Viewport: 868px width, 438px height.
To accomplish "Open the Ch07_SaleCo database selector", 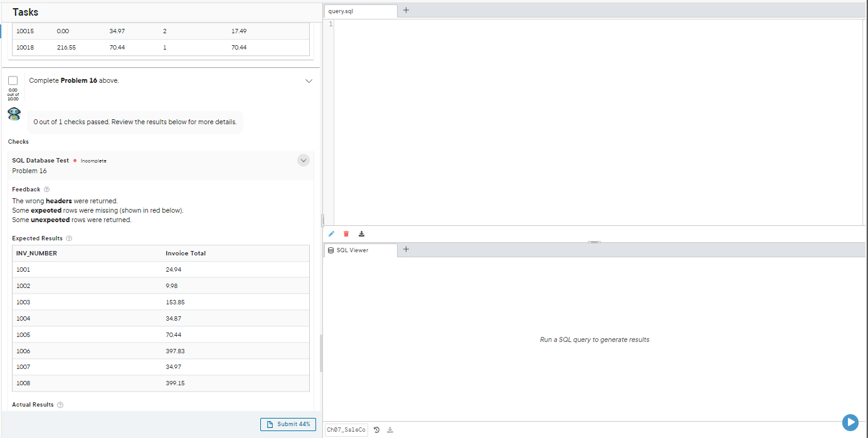I will point(346,430).
